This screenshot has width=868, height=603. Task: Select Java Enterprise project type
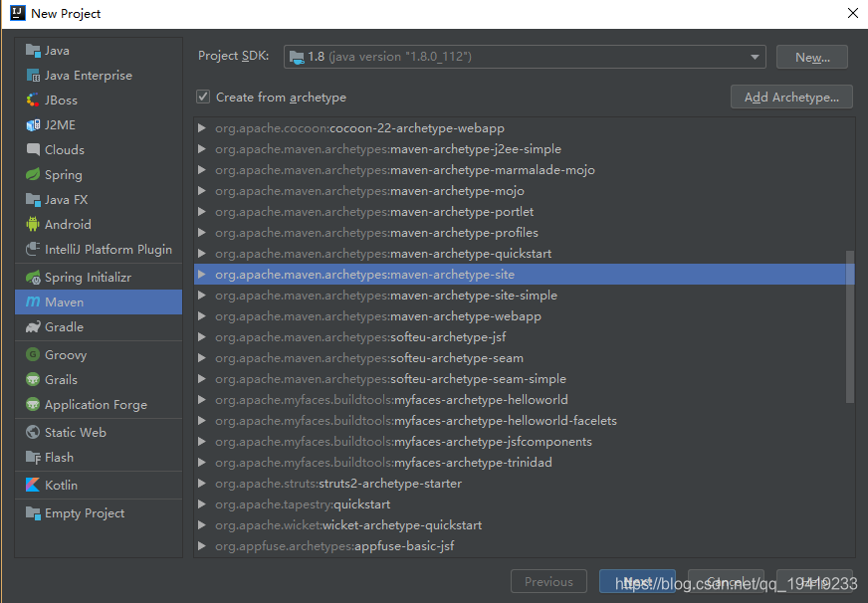click(99, 76)
